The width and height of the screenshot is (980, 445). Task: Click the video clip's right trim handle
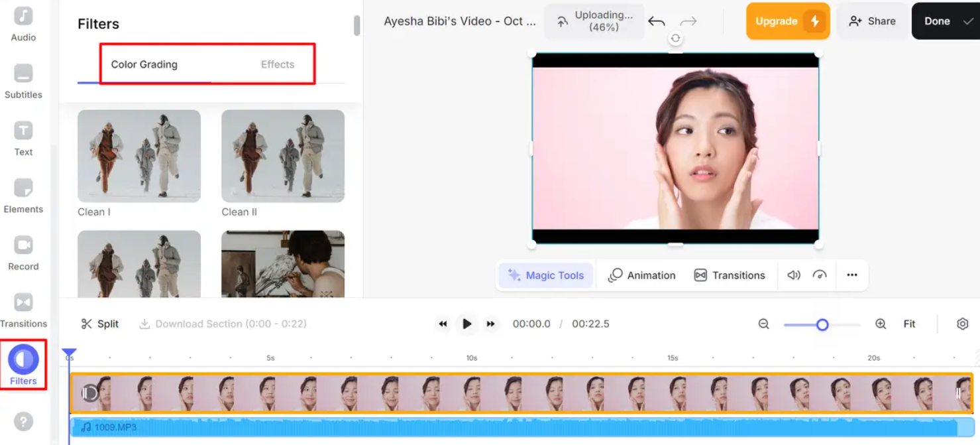958,393
